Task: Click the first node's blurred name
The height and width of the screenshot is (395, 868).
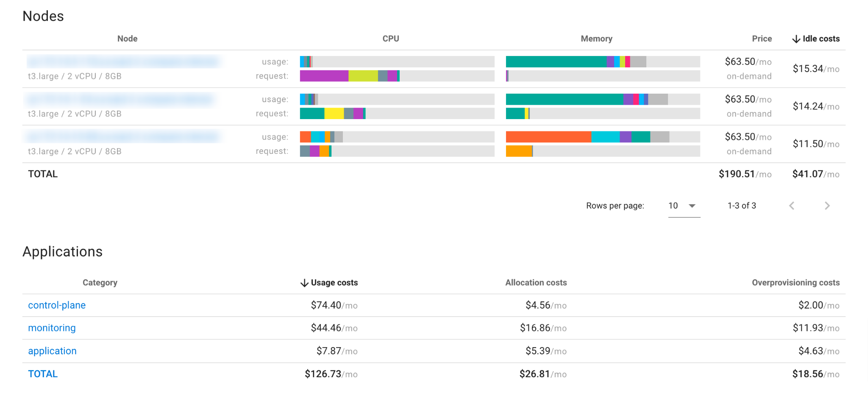Action: click(124, 62)
